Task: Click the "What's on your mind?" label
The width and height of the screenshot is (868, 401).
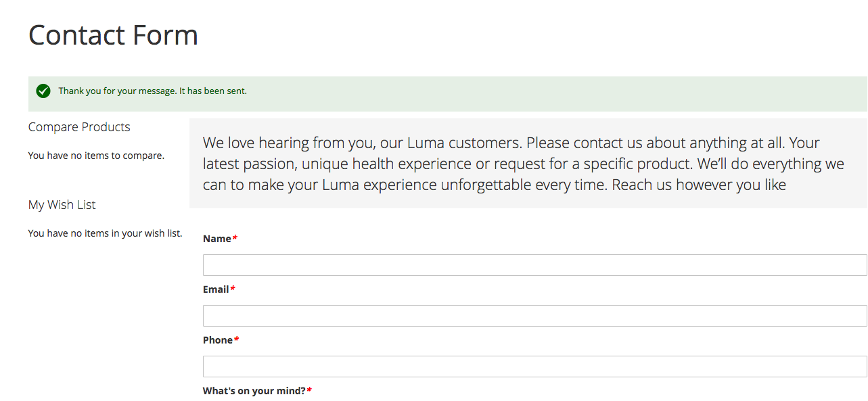Action: [x=254, y=391]
